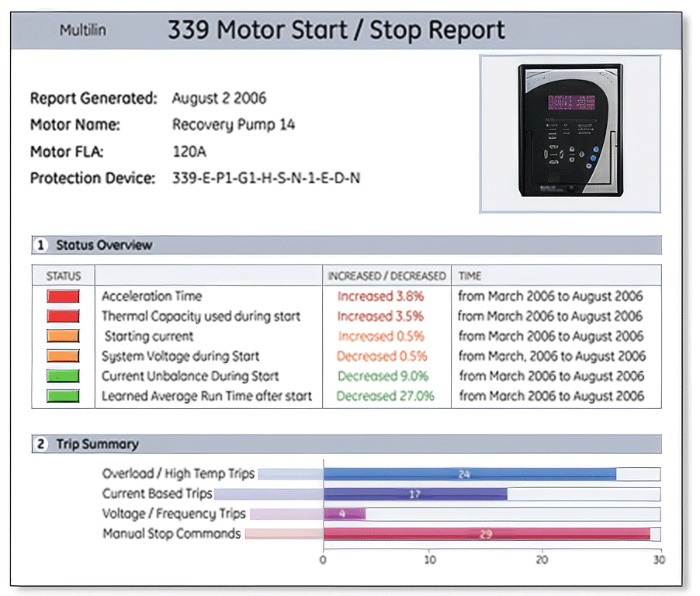Select the Starting current row label
This screenshot has width=700, height=596.
click(x=149, y=336)
